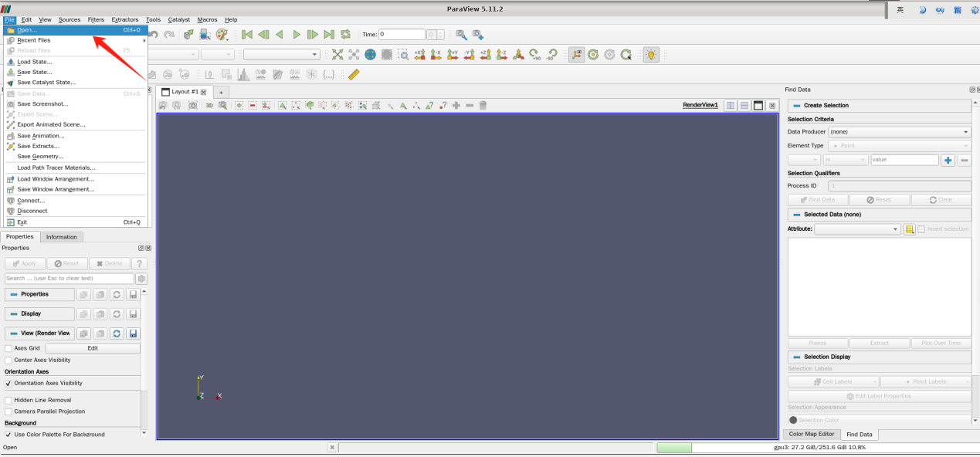Viewport: 980px width, 457px height.
Task: Enable Camera Parallel Projection checkbox
Action: (8, 411)
